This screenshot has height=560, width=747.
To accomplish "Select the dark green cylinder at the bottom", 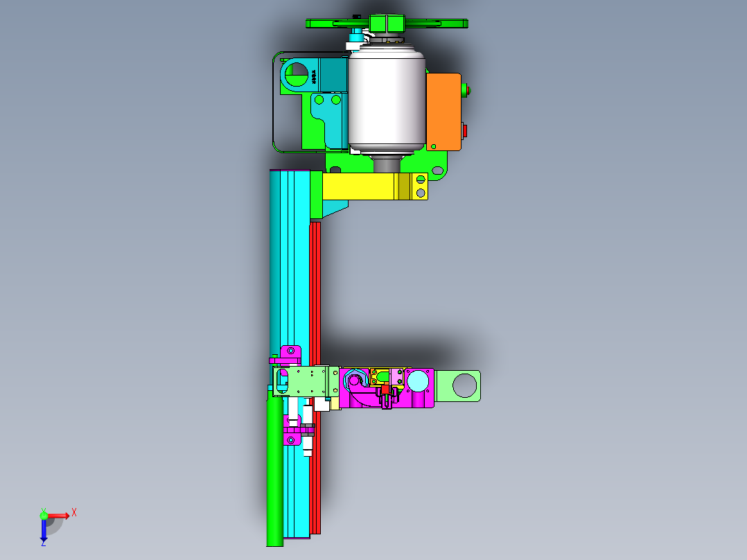I will point(274,469).
